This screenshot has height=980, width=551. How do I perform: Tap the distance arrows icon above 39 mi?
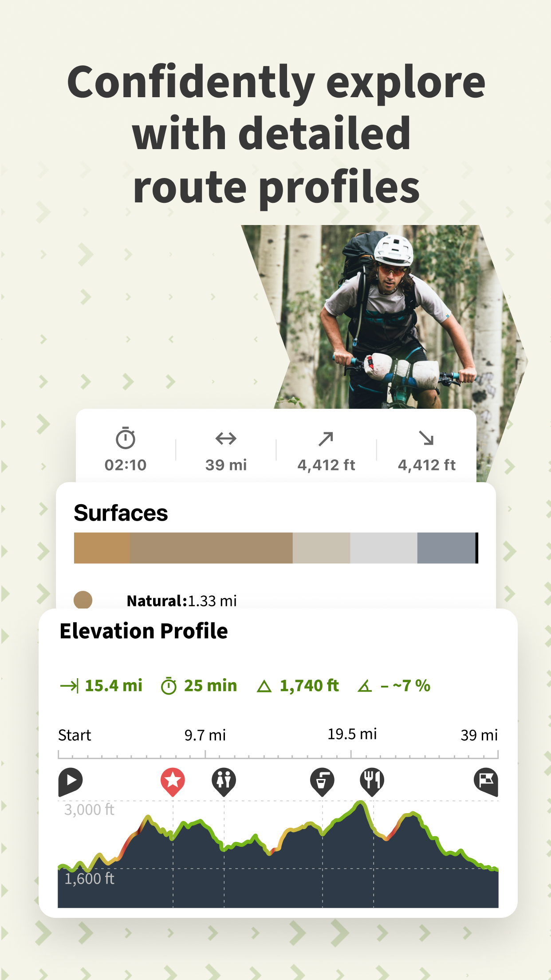226,439
